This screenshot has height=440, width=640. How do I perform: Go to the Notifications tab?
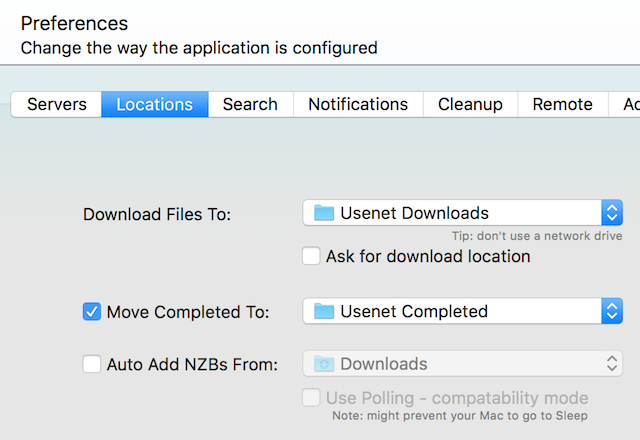[x=358, y=104]
